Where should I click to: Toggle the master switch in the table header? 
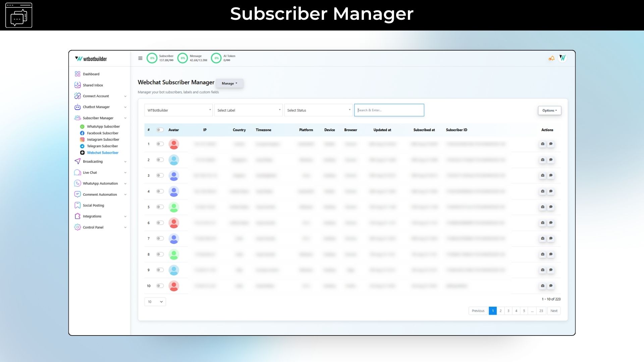tap(160, 130)
